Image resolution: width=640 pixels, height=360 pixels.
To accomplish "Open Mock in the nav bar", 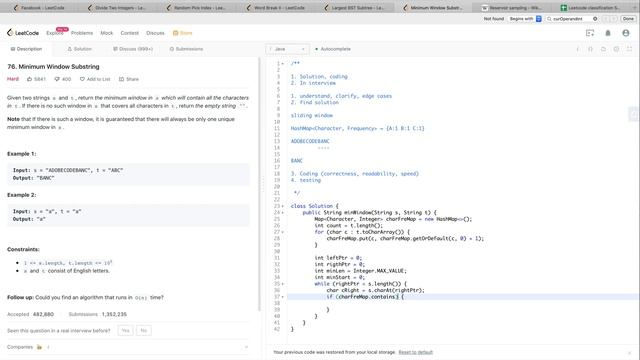I will click(x=107, y=33).
